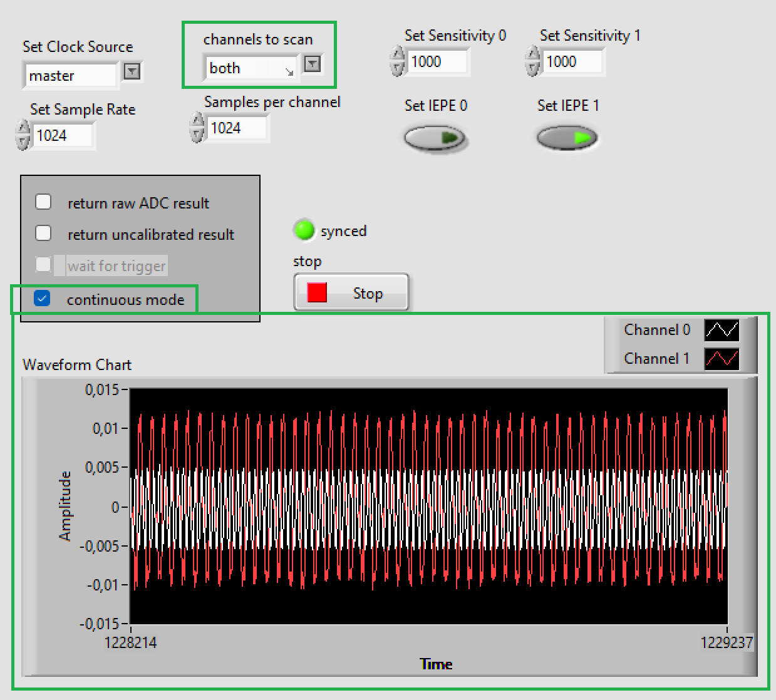
Task: Click the Set Sensitivity 0 value field
Action: coord(438,61)
